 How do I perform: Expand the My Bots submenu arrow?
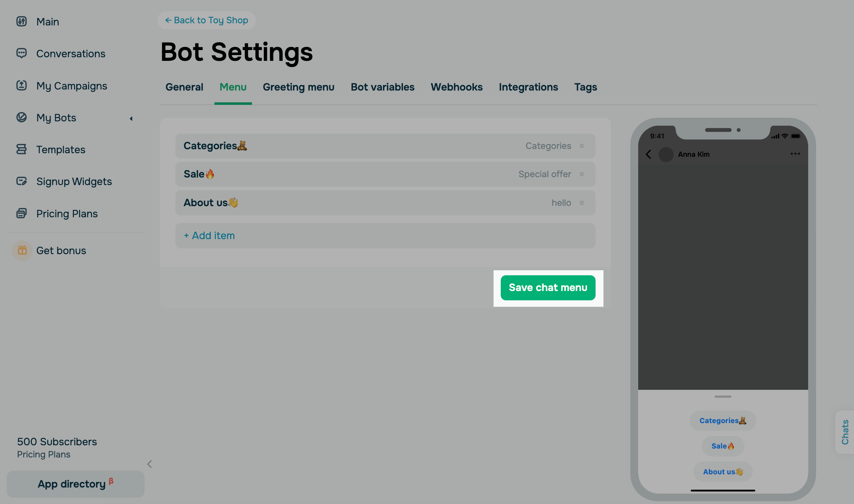tap(131, 118)
